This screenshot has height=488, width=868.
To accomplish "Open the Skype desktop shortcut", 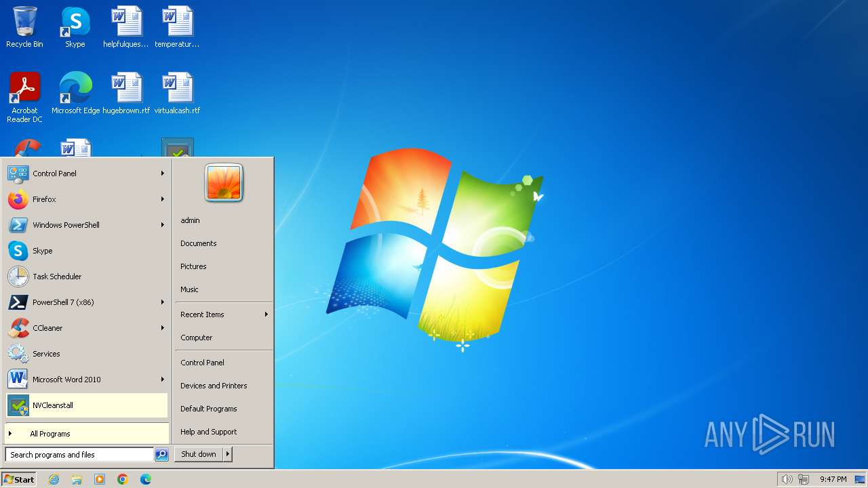I will click(x=75, y=27).
